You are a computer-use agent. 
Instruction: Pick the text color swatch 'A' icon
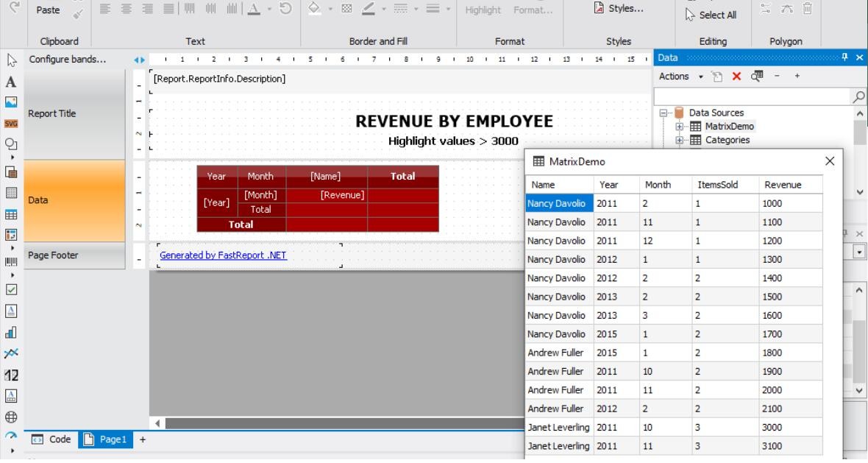(254, 9)
